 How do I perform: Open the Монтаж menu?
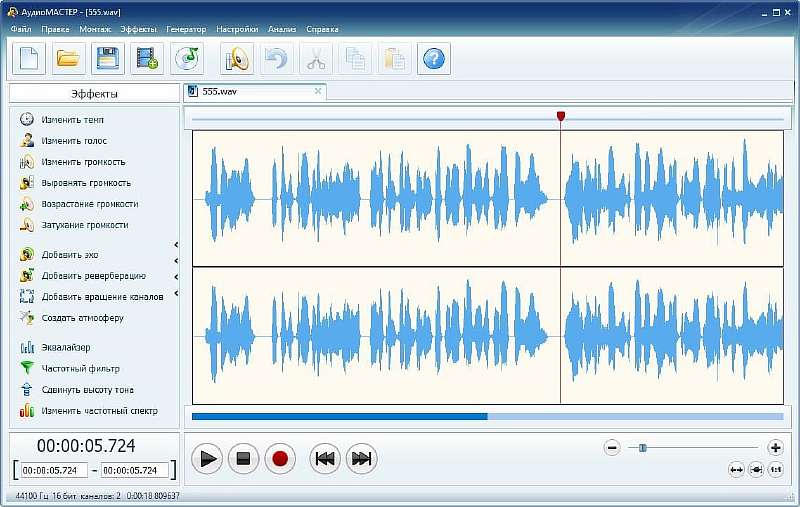[x=95, y=29]
